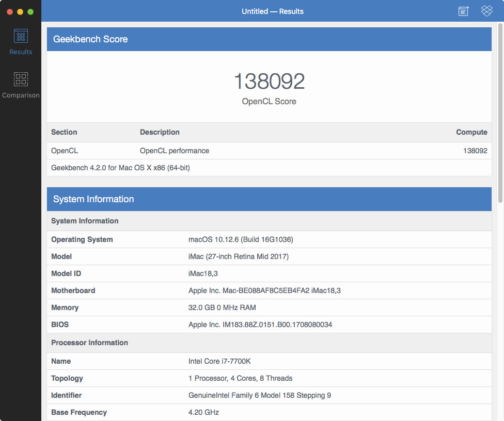Image resolution: width=504 pixels, height=421 pixels.
Task: Select the Comparison label in sidebar
Action: click(x=21, y=95)
